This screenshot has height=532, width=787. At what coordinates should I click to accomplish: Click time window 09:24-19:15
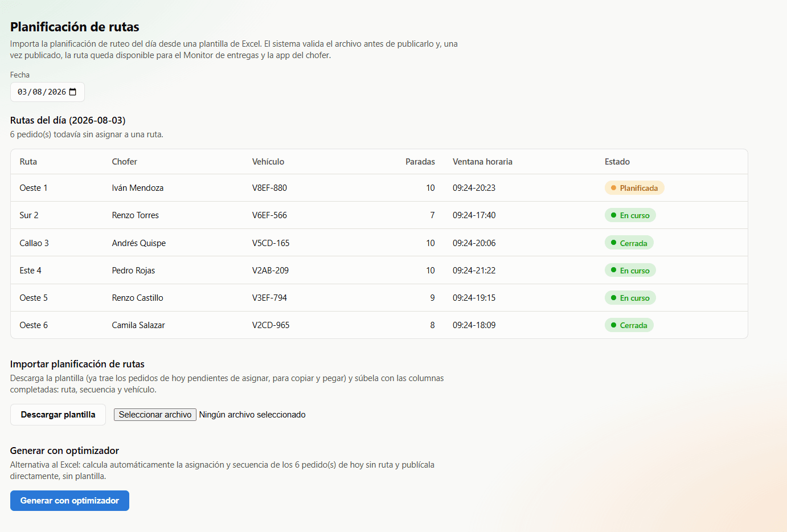[474, 298]
